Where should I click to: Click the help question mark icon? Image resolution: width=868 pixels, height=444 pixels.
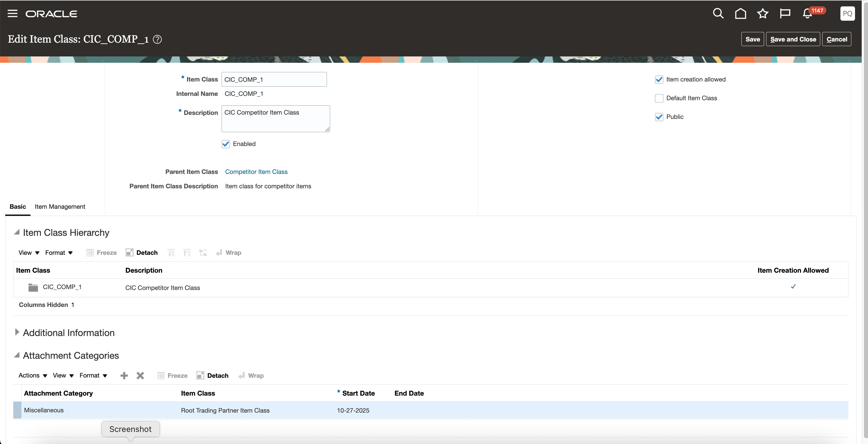(157, 39)
